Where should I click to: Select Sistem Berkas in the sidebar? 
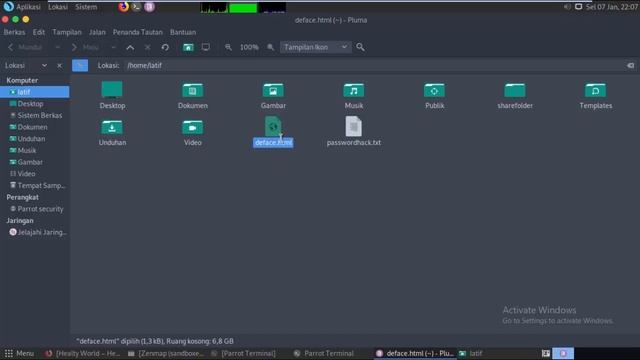35,116
